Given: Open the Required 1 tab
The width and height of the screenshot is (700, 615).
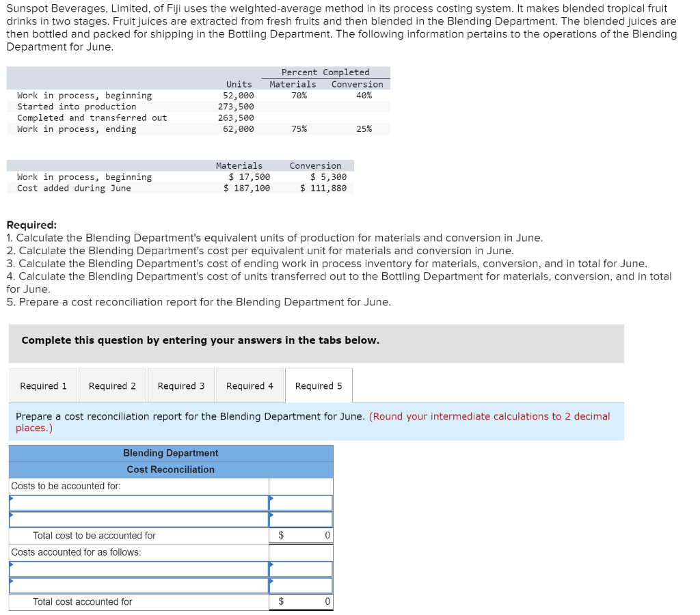Looking at the screenshot, I should (43, 385).
